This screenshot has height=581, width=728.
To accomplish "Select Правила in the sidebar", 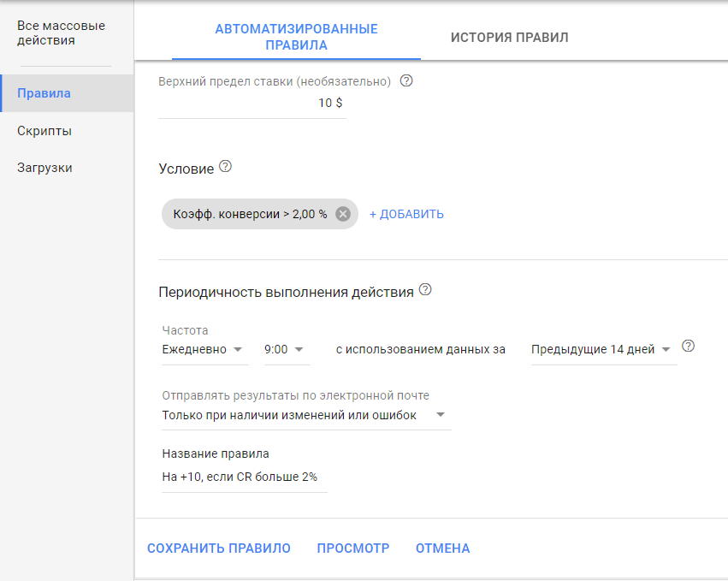I will pos(44,93).
